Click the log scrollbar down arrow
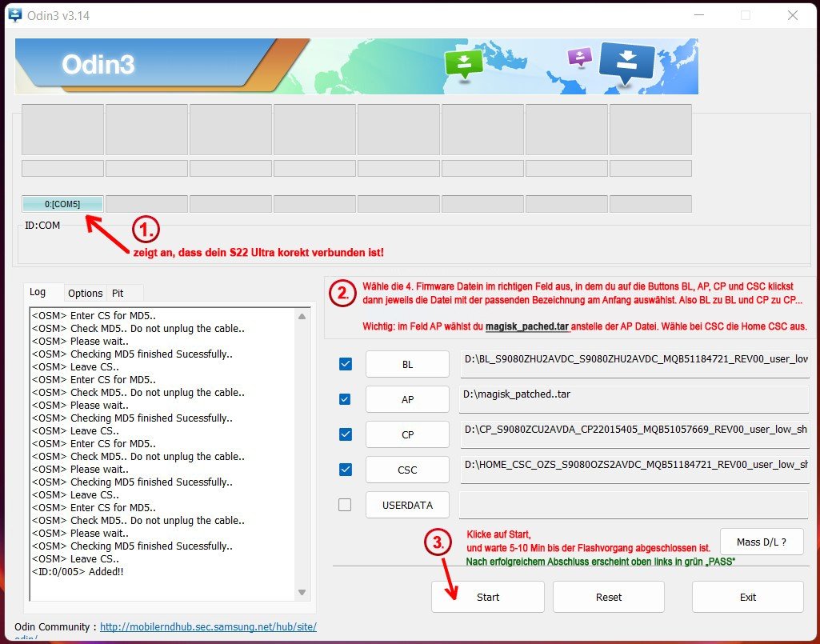 pos(302,592)
